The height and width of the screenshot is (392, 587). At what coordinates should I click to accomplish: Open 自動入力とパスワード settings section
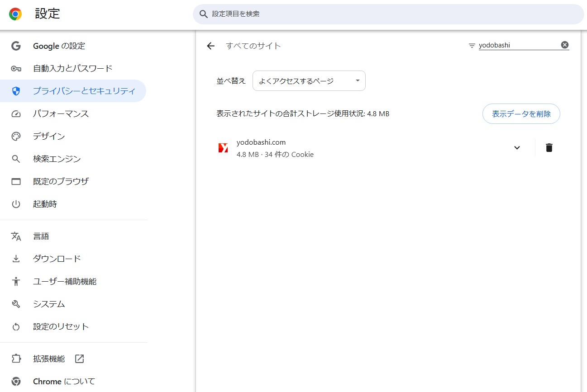(x=72, y=68)
